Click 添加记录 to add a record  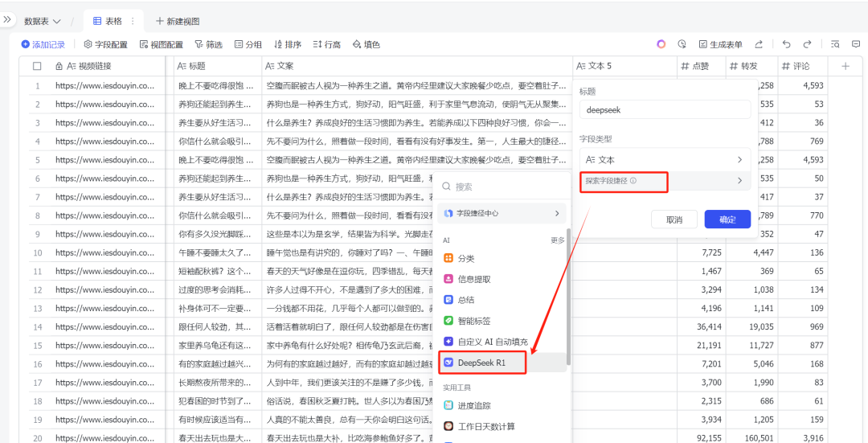pos(43,44)
